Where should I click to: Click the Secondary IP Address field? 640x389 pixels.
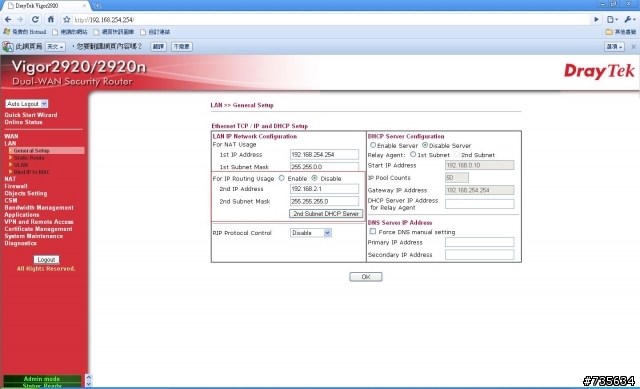click(480, 254)
